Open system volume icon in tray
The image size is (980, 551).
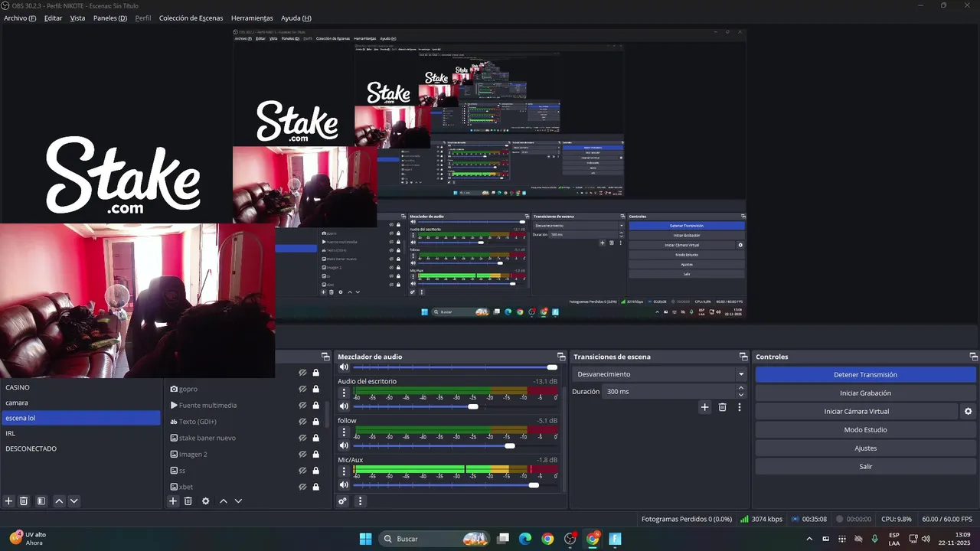click(x=926, y=539)
